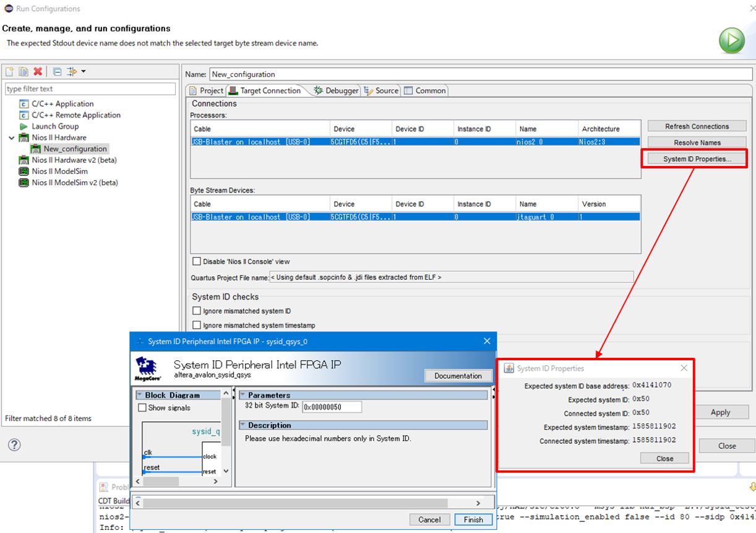Viewport: 756px width, 533px height.
Task: Click the green Run arrow icon
Action: (731, 41)
